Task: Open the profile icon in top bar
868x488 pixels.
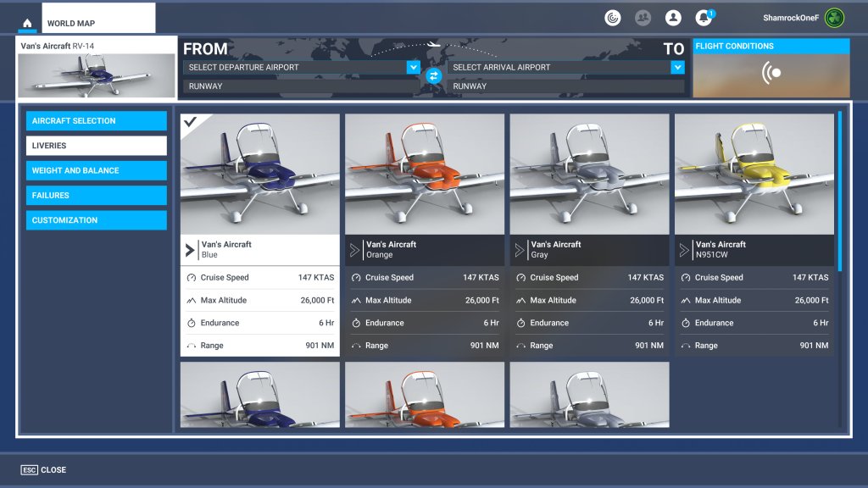Action: [673, 18]
